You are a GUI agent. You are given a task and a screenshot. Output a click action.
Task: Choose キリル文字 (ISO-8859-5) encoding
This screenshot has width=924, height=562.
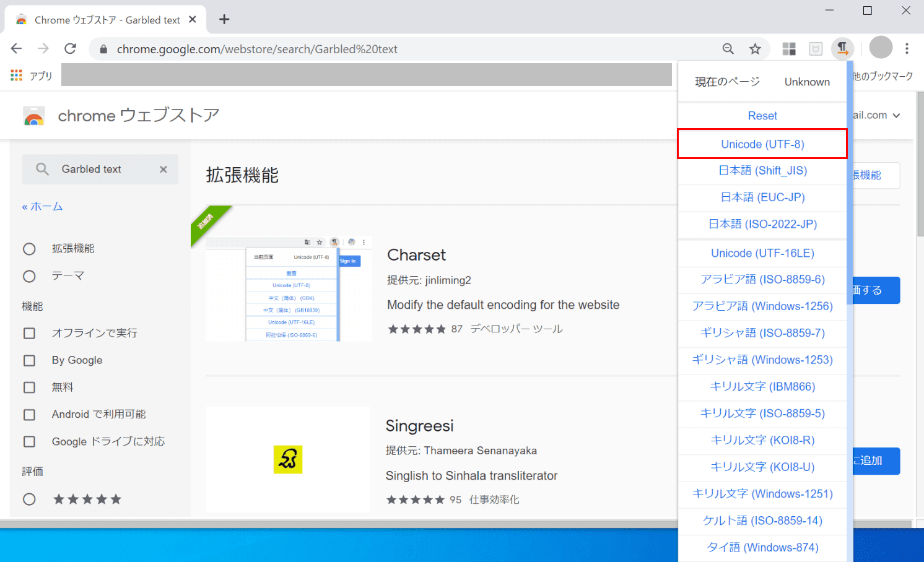tap(762, 413)
